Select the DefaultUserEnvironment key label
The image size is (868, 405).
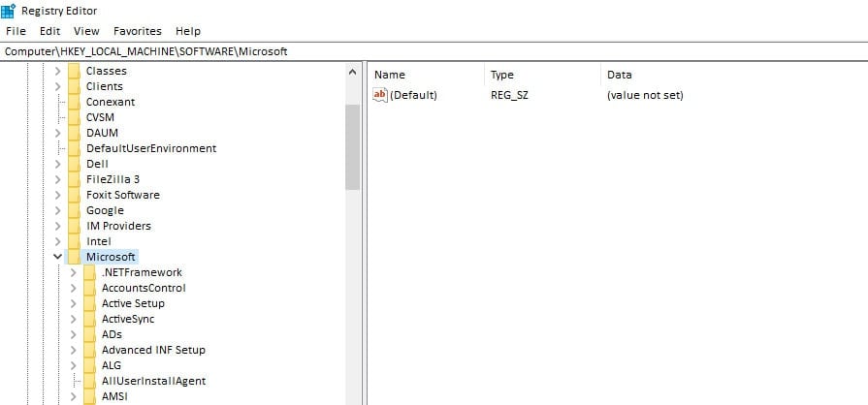pos(151,148)
